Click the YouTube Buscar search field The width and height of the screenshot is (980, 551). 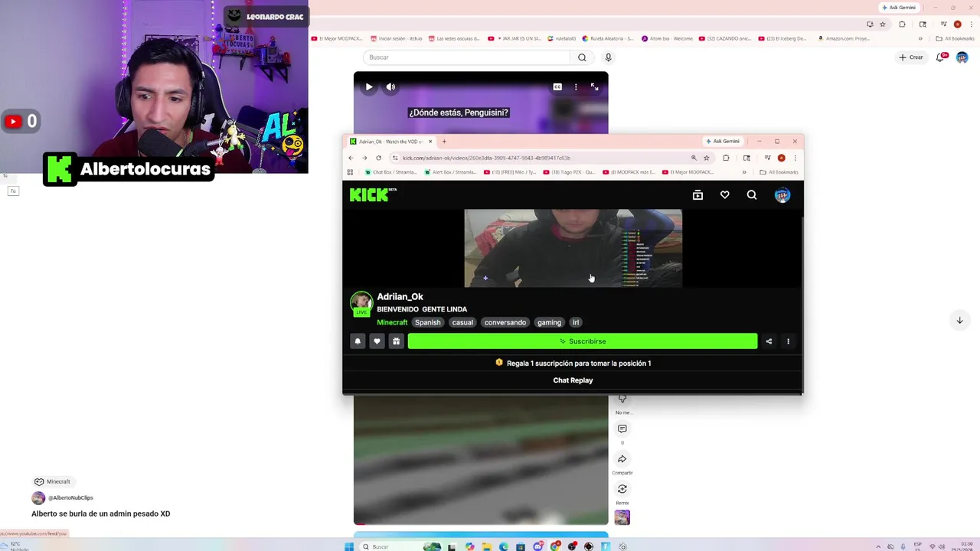coord(466,57)
